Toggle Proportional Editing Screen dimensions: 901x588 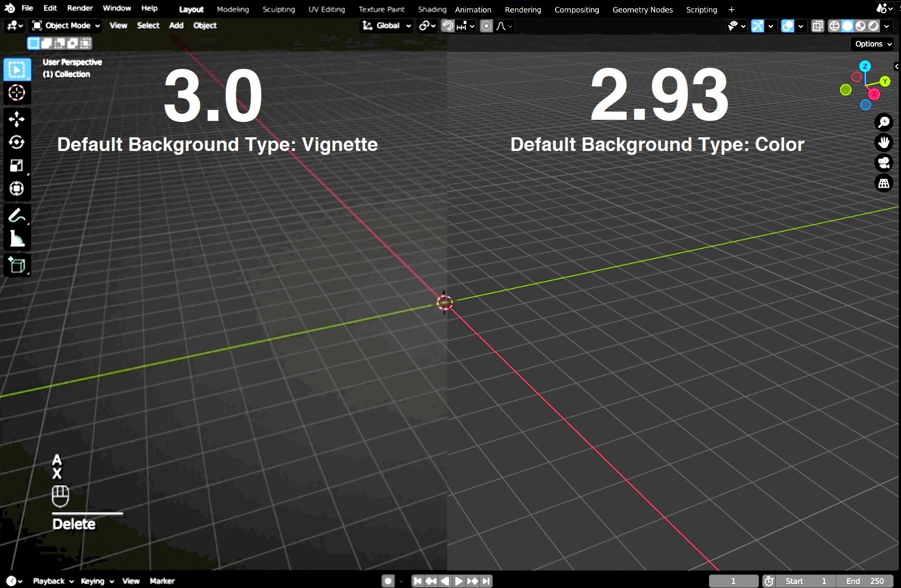tap(486, 26)
